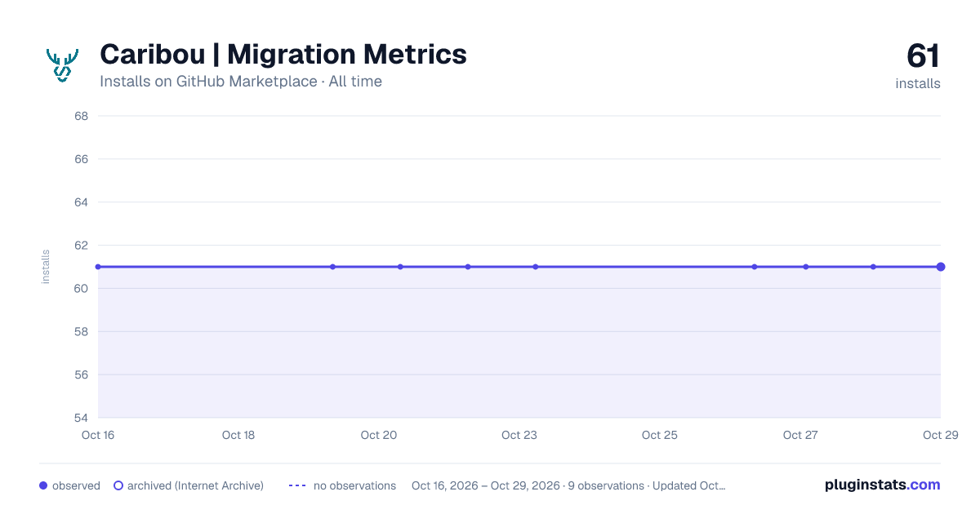Click the rotated 'installs' y-axis title
The width and height of the screenshot is (980, 514).
(46, 267)
